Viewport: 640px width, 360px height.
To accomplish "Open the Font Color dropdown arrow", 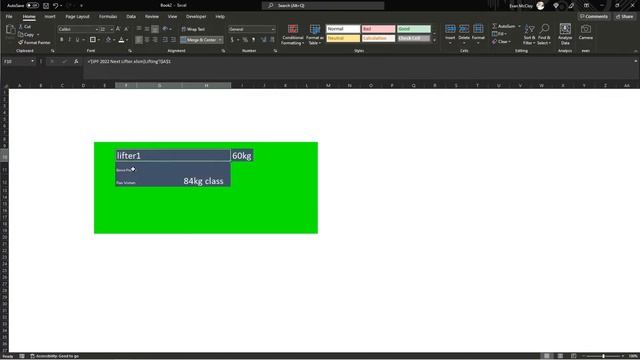I will [127, 40].
